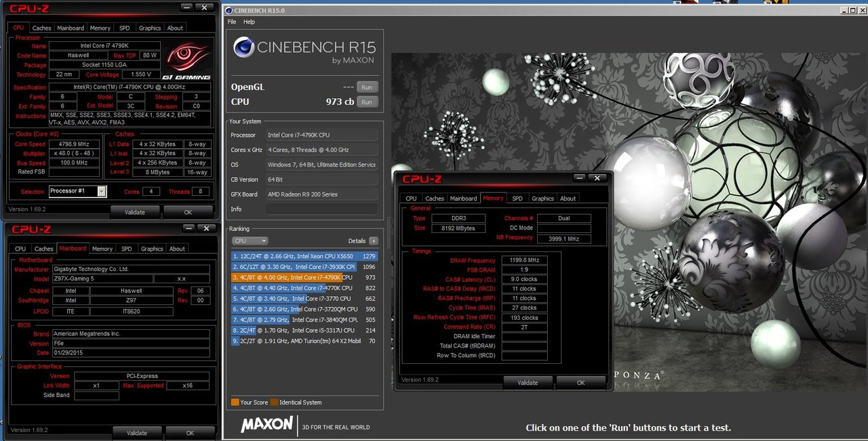
Task: Click Validate in the CPU-Z Memory window
Action: pos(528,383)
